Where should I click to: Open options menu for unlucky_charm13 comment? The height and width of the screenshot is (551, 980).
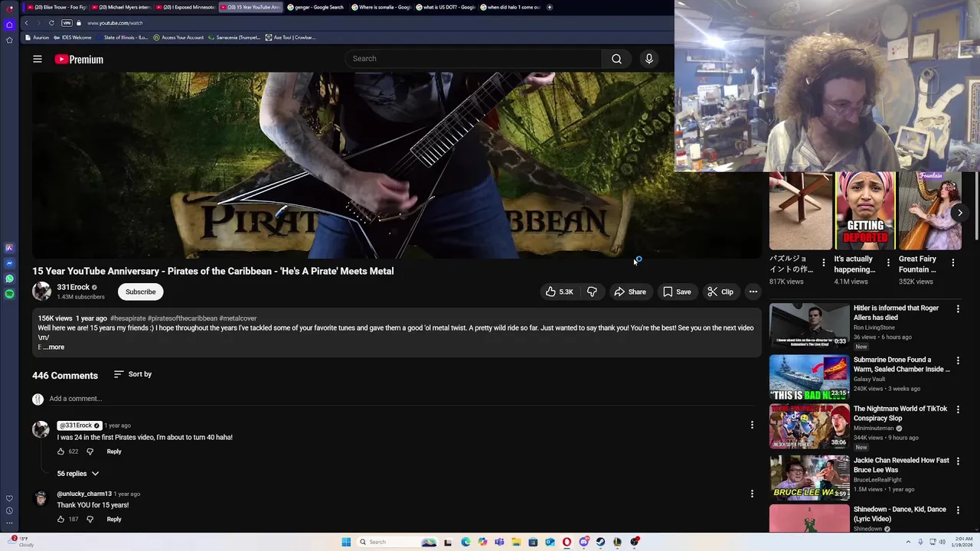752,494
